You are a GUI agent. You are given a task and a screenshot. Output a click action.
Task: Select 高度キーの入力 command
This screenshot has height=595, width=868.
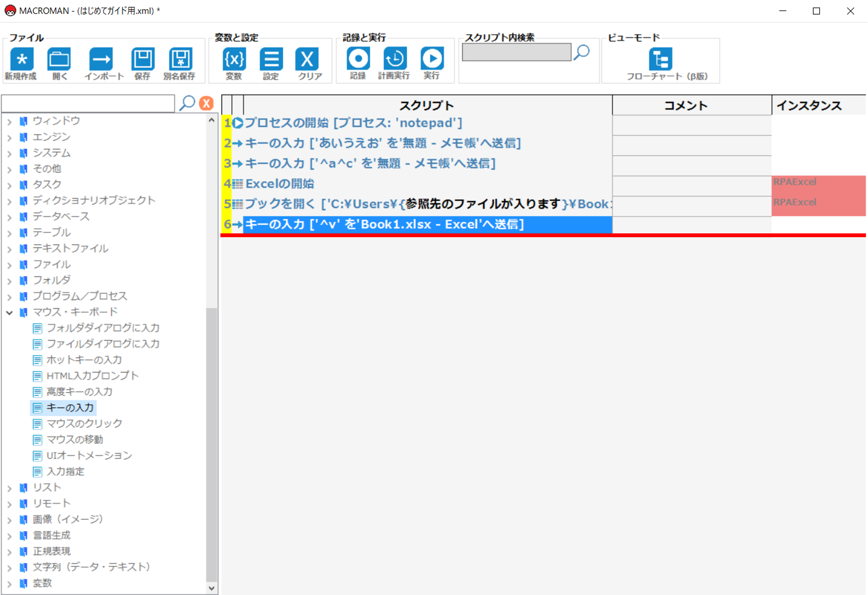(x=80, y=392)
